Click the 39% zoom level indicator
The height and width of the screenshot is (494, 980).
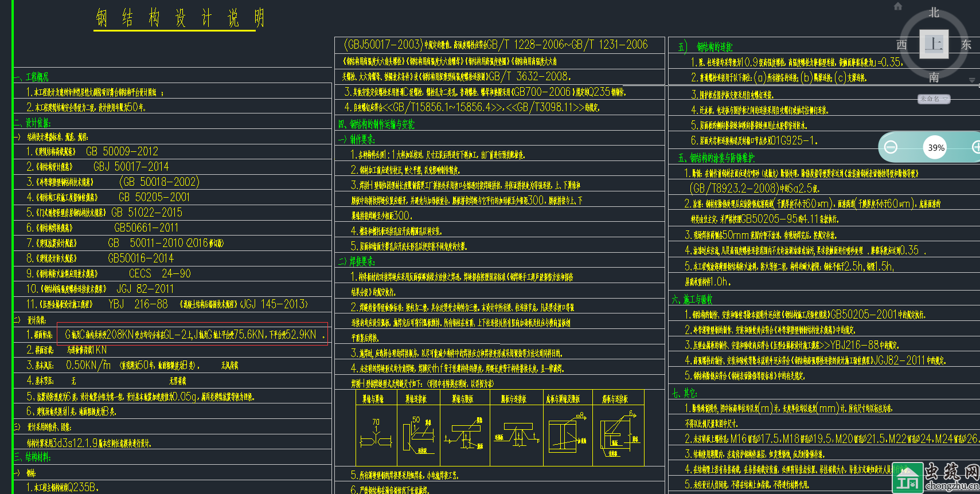(x=936, y=147)
